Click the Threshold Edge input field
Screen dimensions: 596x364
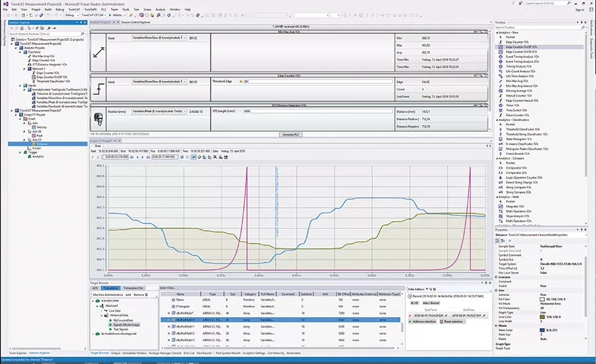318,81
